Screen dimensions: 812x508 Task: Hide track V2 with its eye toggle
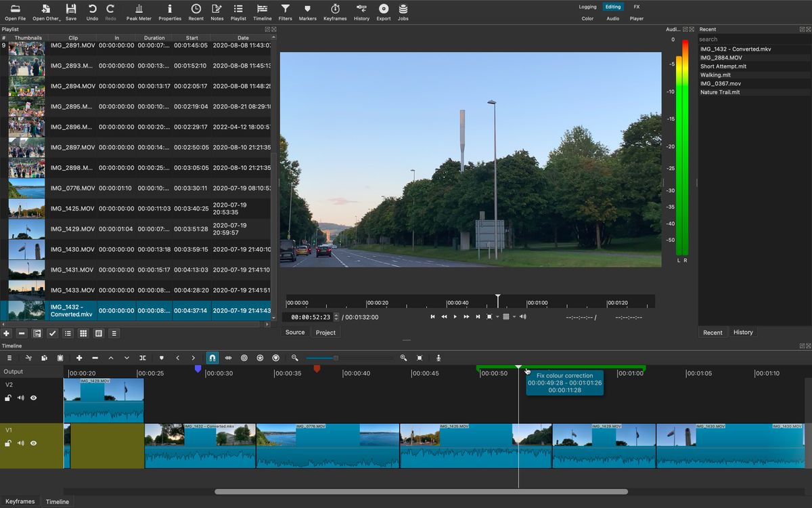(32, 398)
